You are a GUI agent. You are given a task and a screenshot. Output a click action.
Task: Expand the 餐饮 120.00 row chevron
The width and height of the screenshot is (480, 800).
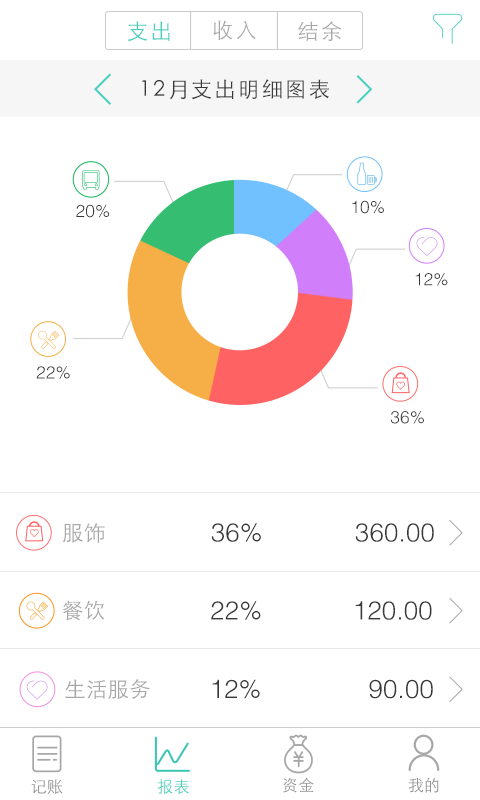[x=456, y=611]
